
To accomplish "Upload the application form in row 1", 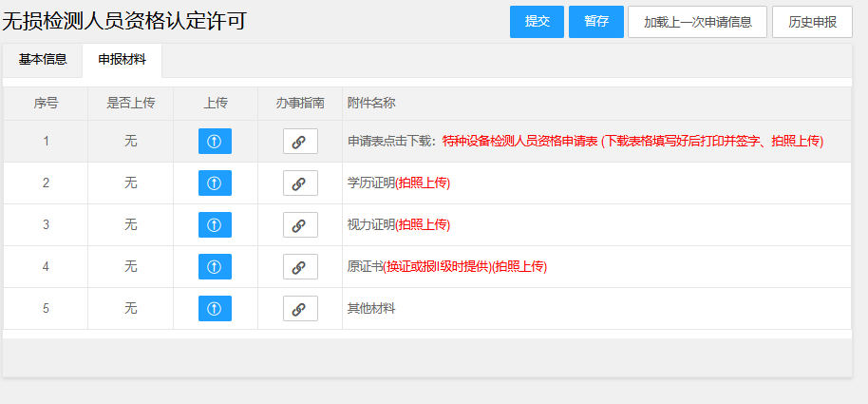I will point(215,142).
